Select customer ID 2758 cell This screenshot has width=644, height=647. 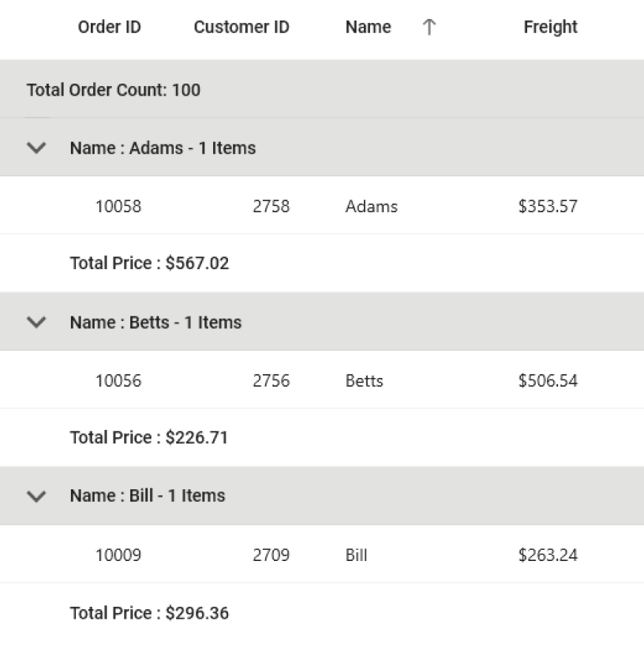click(x=271, y=207)
